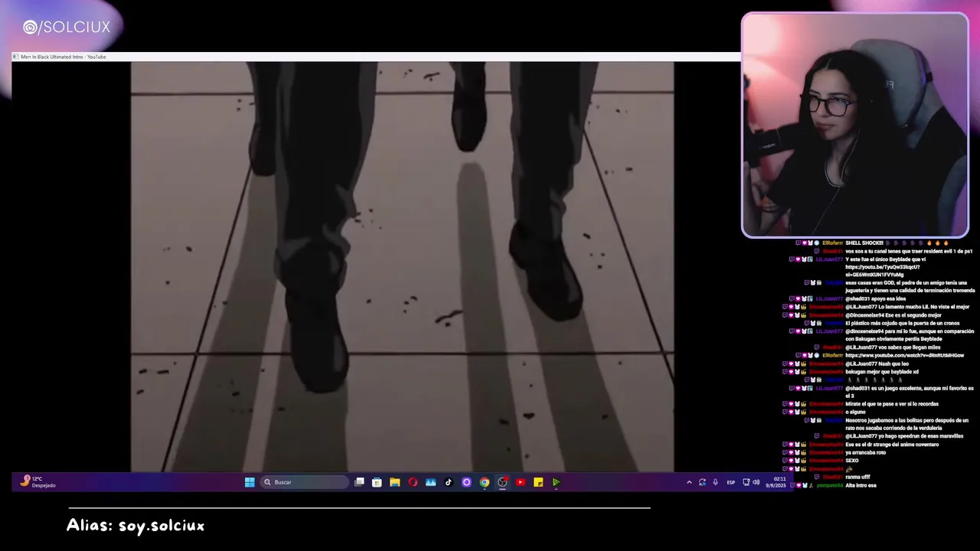The width and height of the screenshot is (980, 551).
Task: Open TikTok from the taskbar
Action: coord(449,482)
